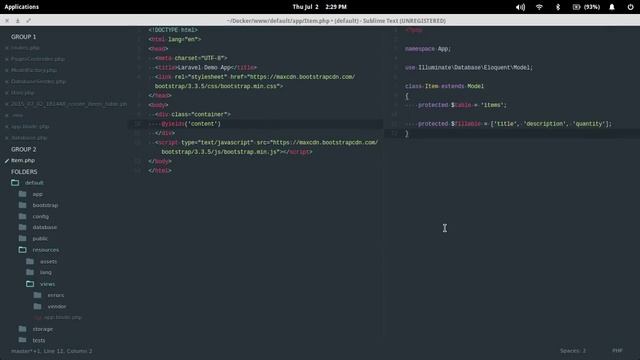Click the public folder icon
The width and height of the screenshot is (640, 360).
click(x=22, y=238)
